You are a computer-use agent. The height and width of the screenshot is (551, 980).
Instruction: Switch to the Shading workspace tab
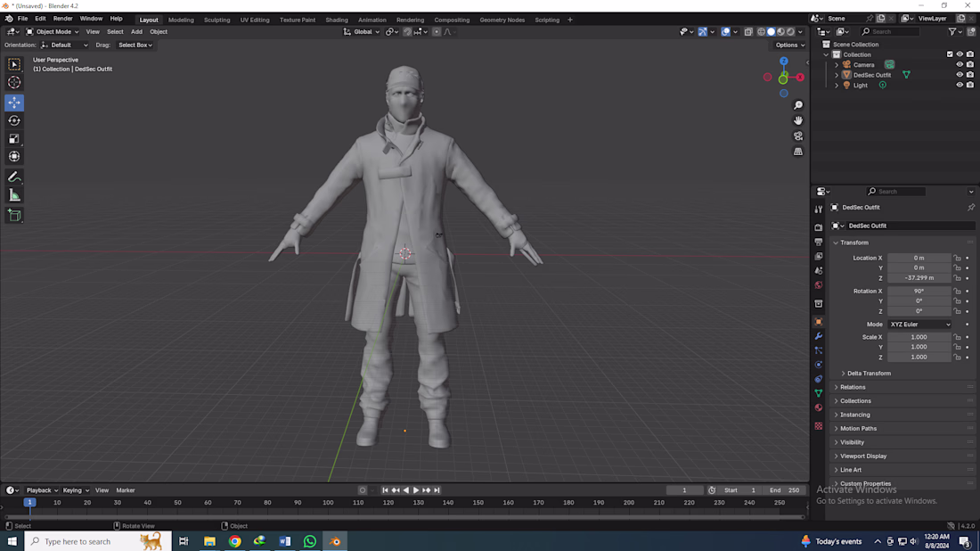336,20
